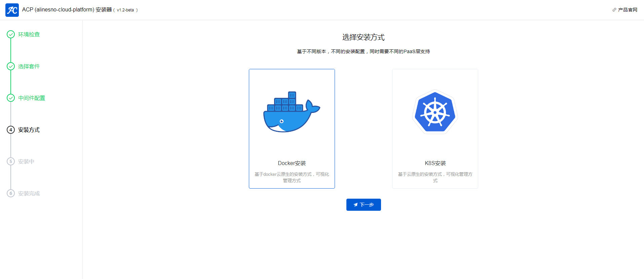Image resolution: width=644 pixels, height=279 pixels.
Task: Click the green check icon for 环境检查
Action: tap(11, 34)
